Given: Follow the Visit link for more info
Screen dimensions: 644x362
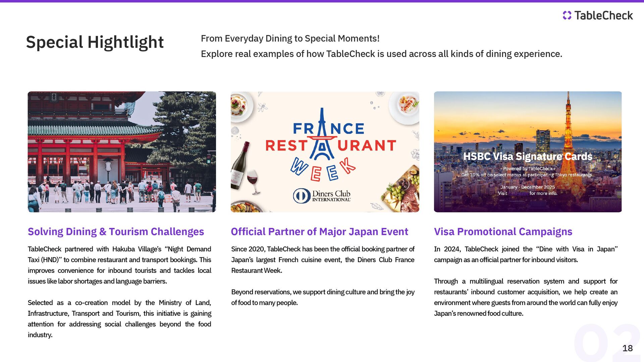Looking at the screenshot, I should click(x=518, y=193).
